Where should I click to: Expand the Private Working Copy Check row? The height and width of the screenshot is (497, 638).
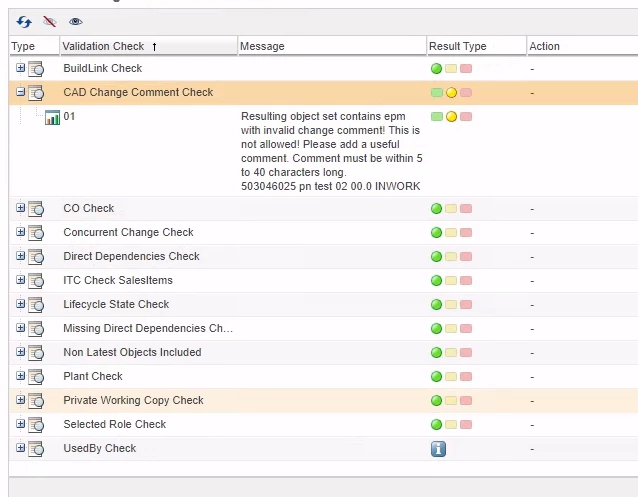20,400
